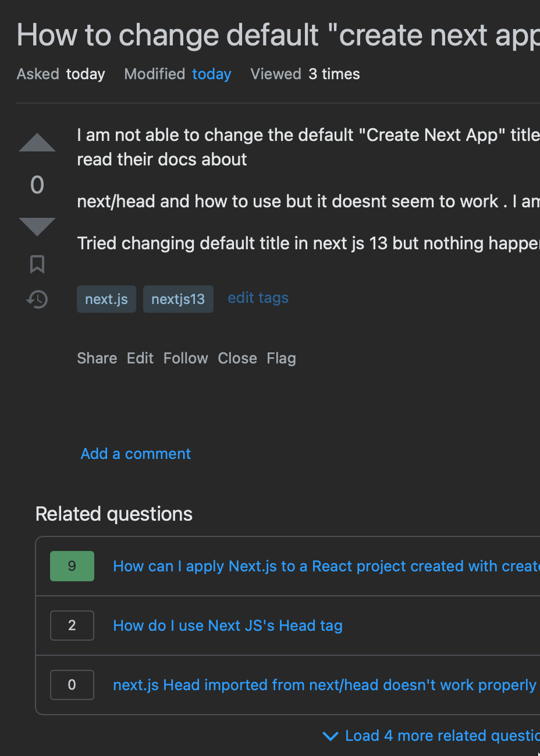
Task: Click the chevron beside load more questions
Action: click(331, 736)
